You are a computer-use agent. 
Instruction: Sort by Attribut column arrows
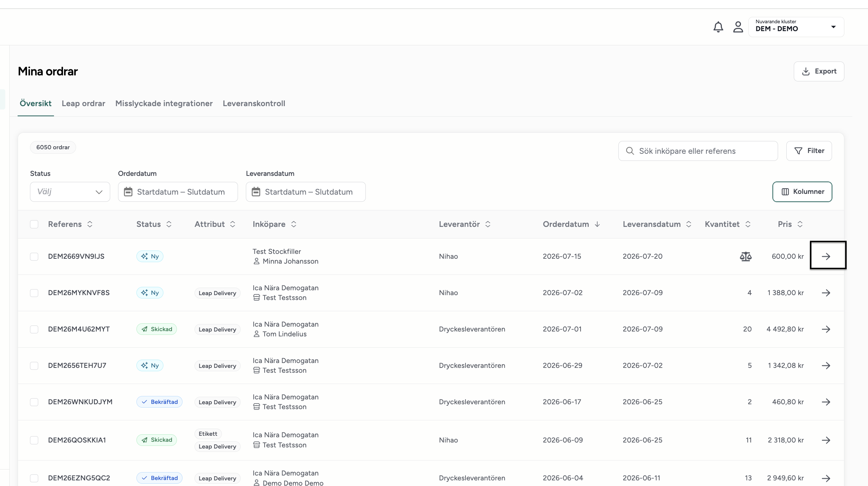pyautogui.click(x=233, y=224)
